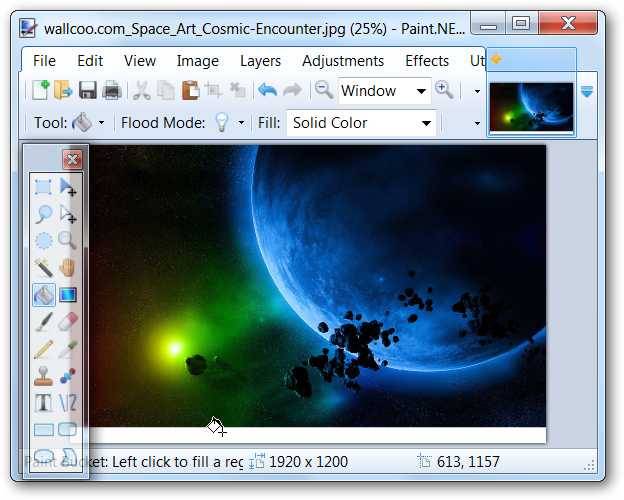Click the Paint Bucket icon beside Tool label
The image size is (624, 500).
click(x=82, y=122)
